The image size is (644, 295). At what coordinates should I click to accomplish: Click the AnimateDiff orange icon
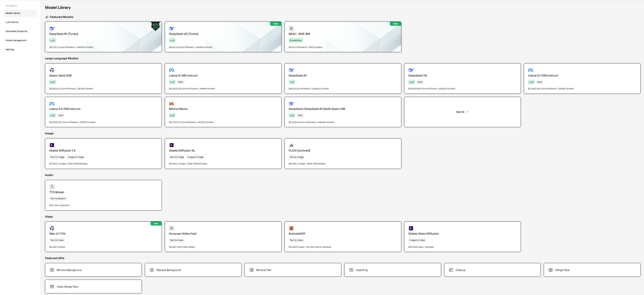coord(291,228)
